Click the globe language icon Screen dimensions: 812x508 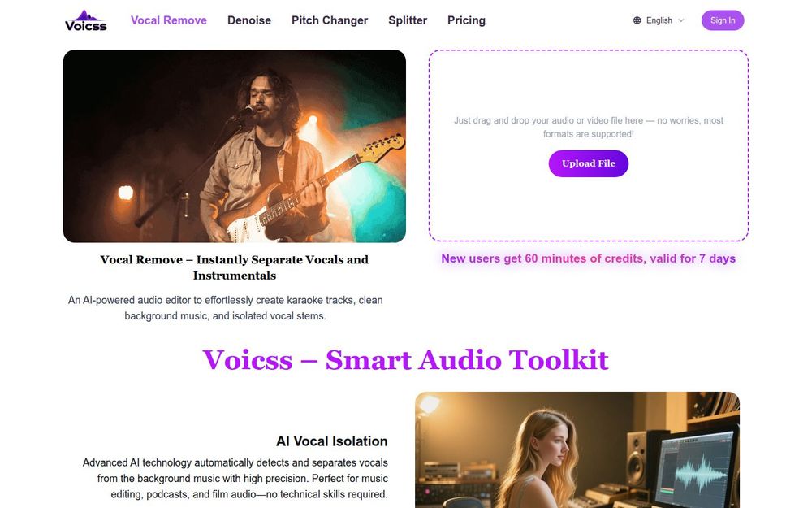pos(637,20)
